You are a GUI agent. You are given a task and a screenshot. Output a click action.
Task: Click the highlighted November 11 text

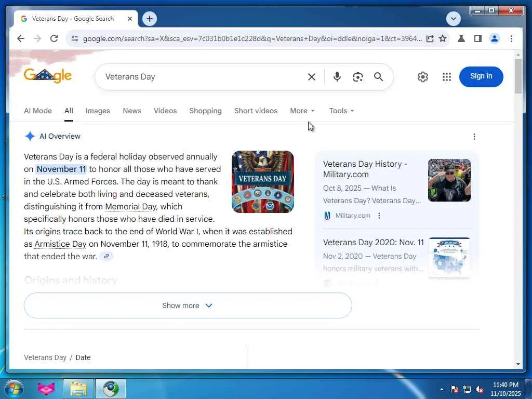(x=61, y=169)
